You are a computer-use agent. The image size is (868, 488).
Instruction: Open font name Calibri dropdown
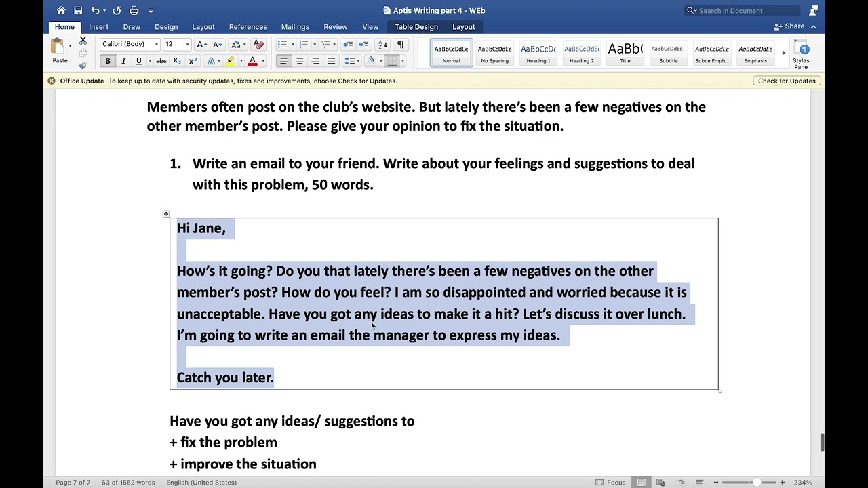click(x=156, y=44)
